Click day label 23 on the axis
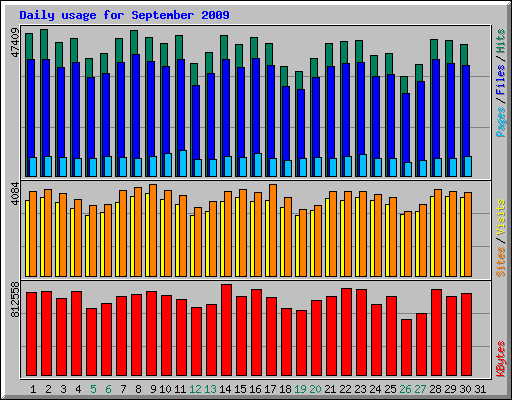The height and width of the screenshot is (400, 512). click(360, 389)
